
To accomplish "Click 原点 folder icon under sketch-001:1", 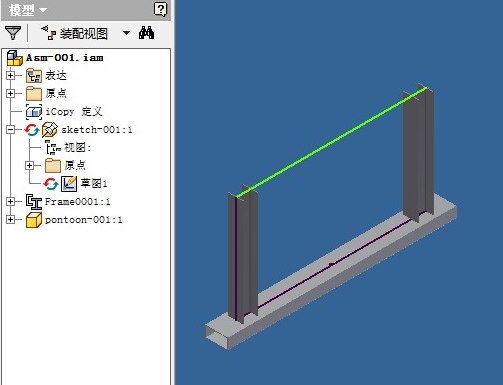I will click(x=53, y=165).
